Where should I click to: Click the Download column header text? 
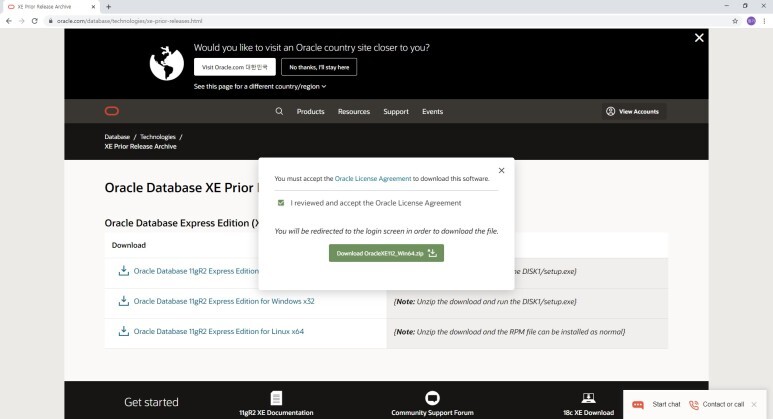(x=129, y=245)
